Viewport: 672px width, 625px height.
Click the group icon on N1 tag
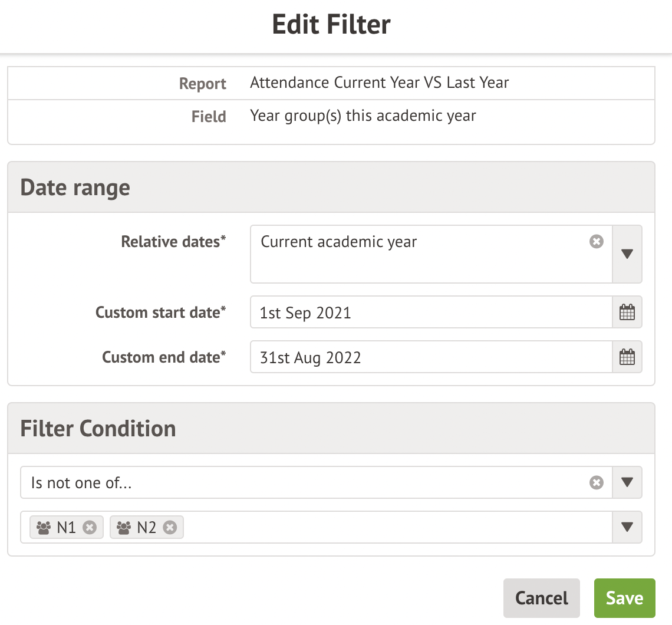pyautogui.click(x=44, y=527)
